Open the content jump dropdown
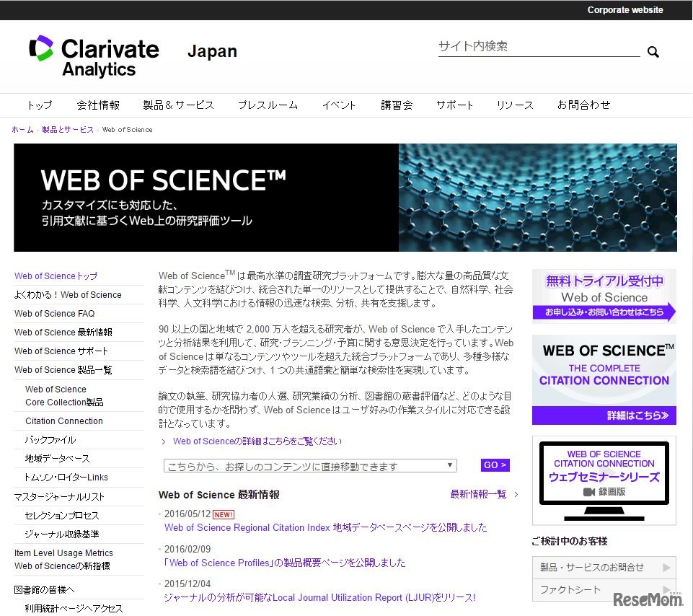Viewport: 693px width, 616px height. click(310, 466)
